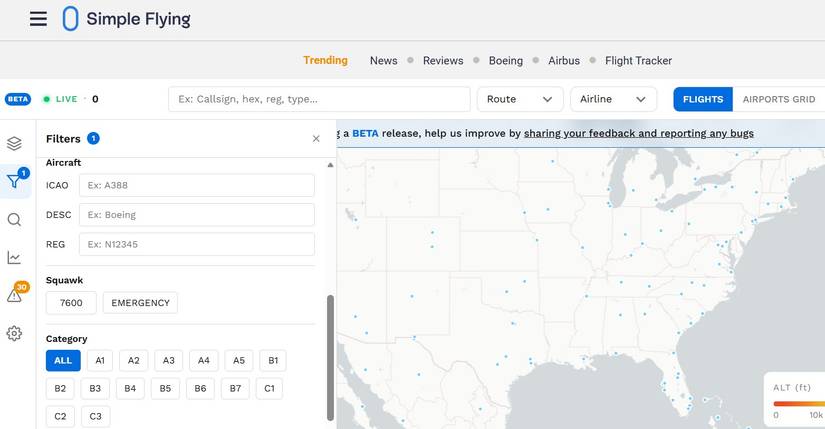
Task: Toggle the A5 category filter
Action: point(239,361)
